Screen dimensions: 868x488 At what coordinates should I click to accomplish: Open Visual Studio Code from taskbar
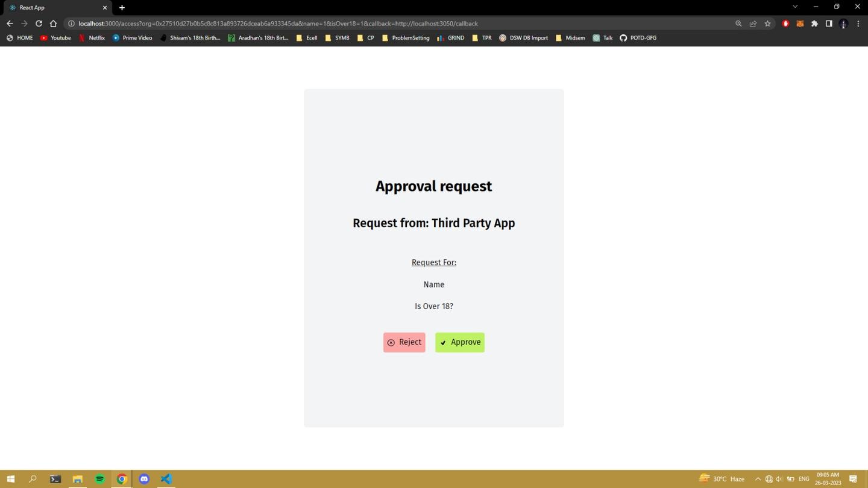tap(166, 479)
